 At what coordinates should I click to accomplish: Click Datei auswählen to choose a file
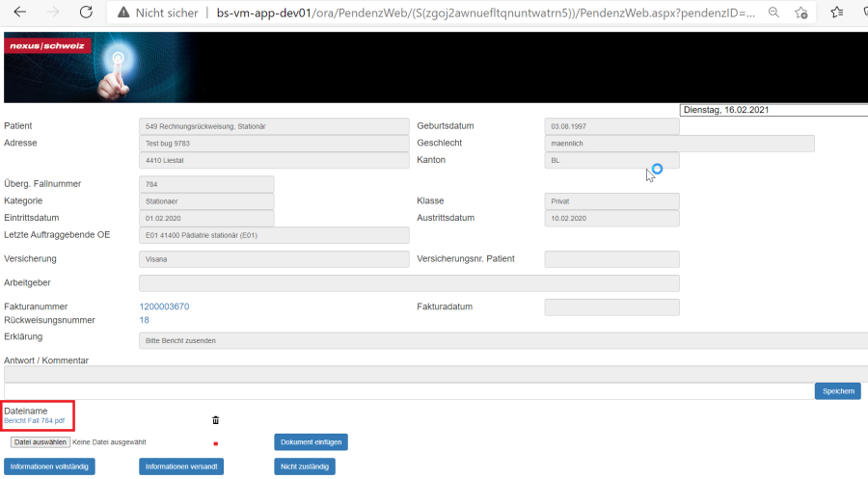point(41,442)
